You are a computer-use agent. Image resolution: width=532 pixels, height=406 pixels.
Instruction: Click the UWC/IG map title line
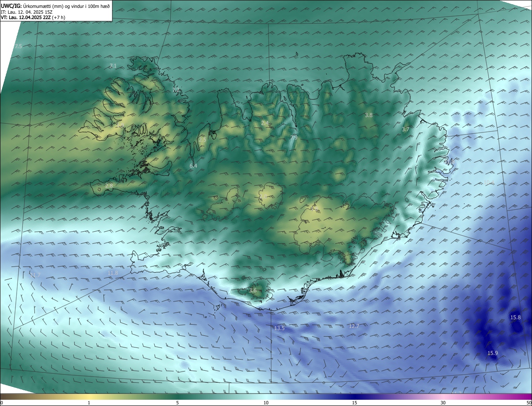point(55,5)
